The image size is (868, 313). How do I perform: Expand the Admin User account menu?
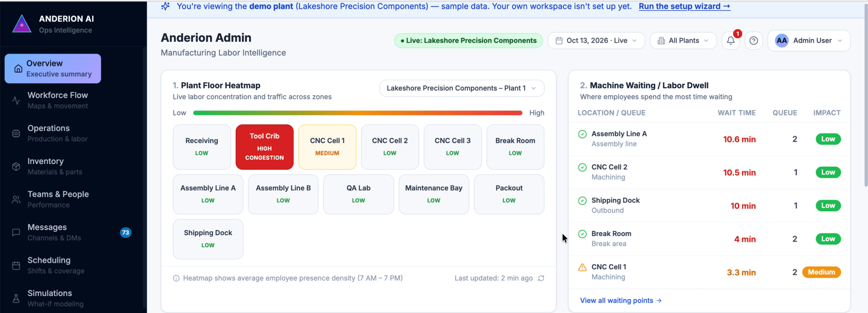pos(809,41)
